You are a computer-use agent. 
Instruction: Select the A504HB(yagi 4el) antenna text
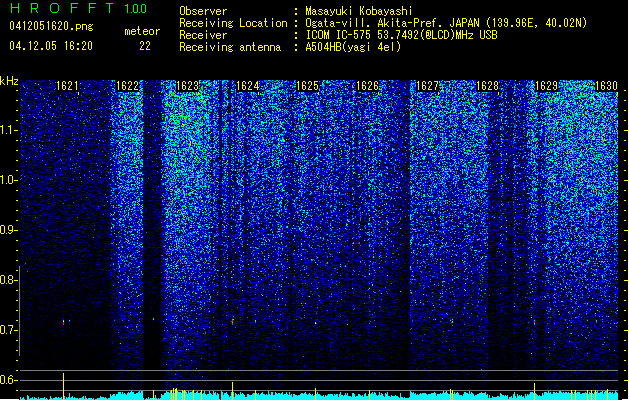(353, 47)
